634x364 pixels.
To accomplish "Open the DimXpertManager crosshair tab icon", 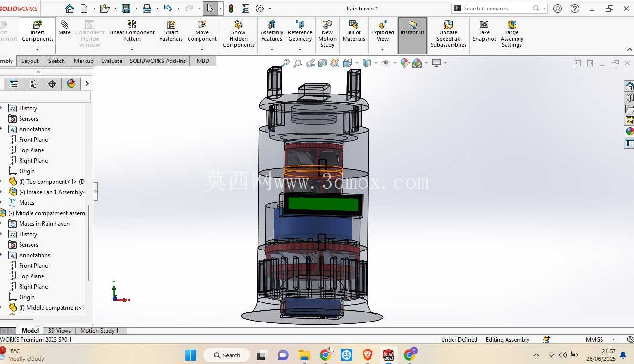I will point(52,84).
